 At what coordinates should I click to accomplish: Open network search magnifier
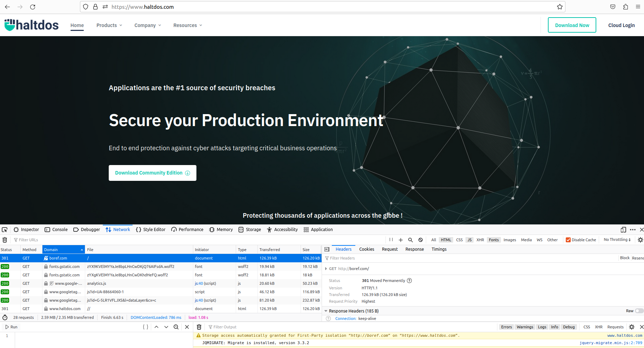(x=410, y=240)
